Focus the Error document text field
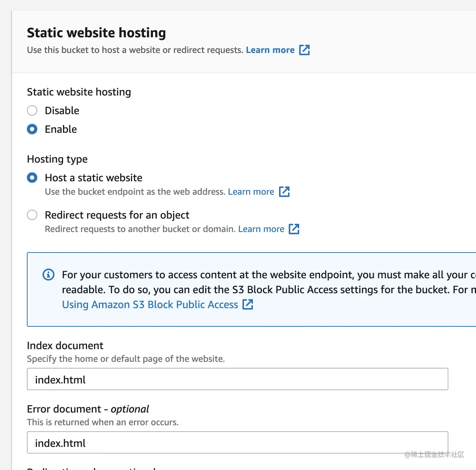The height and width of the screenshot is (470, 476). coord(237,443)
